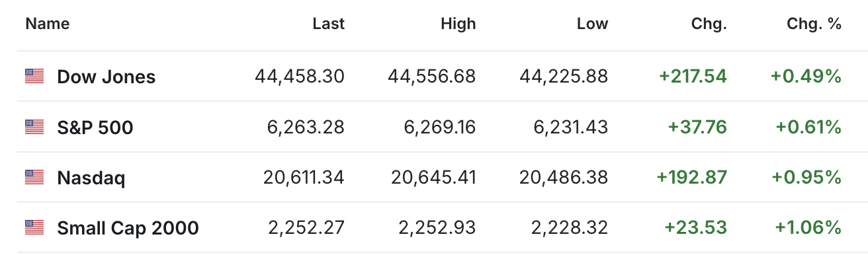The image size is (868, 255).
Task: Sort table by Chg. column header
Action: pyautogui.click(x=710, y=24)
